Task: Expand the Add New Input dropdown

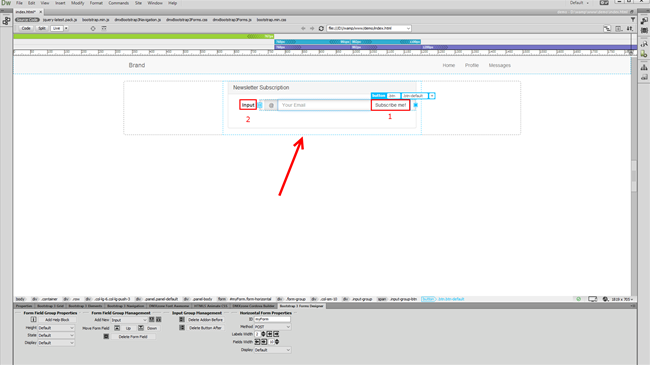Action: click(x=129, y=320)
